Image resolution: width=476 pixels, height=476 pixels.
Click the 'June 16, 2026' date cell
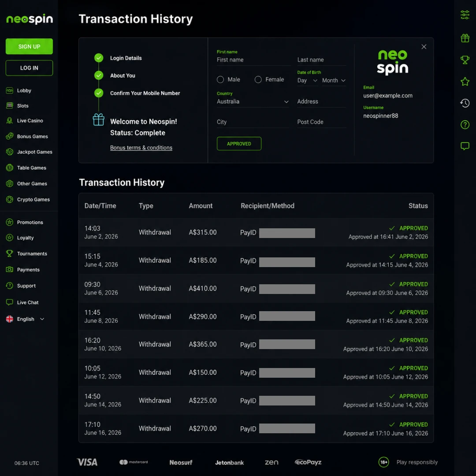[103, 433]
